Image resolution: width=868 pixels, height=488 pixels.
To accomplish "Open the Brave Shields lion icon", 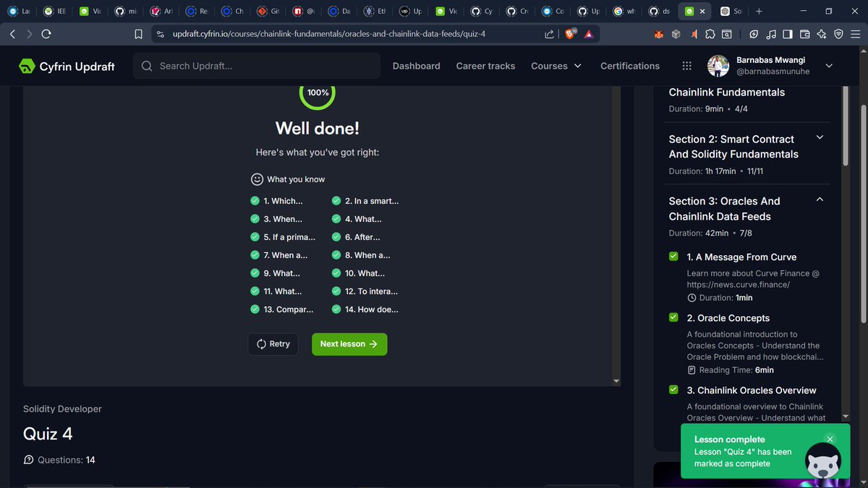I will [x=570, y=33].
